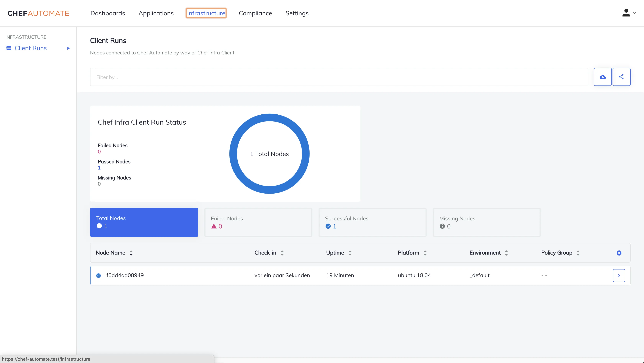Click the Missing Nodes question mark icon

[442, 226]
